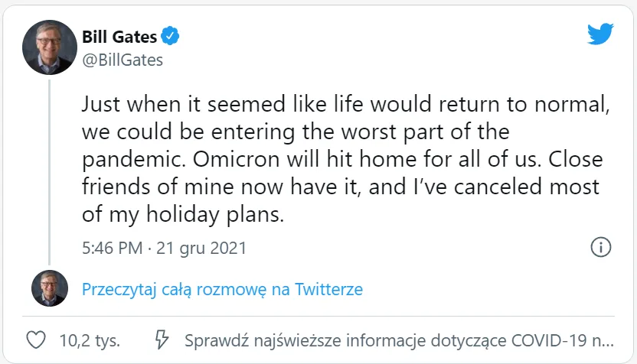Like the tweet with the heart icon
Screen dimensions: 637x364
coord(35,339)
